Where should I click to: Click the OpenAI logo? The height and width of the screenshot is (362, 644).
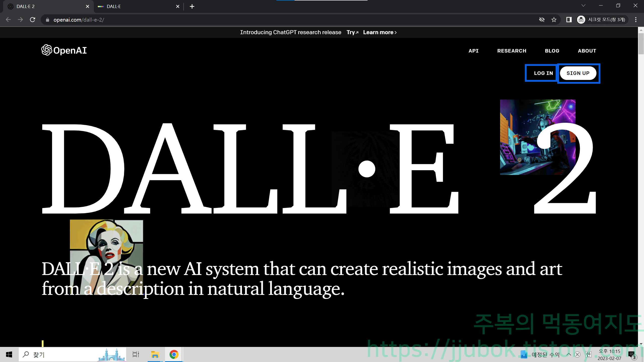point(64,50)
